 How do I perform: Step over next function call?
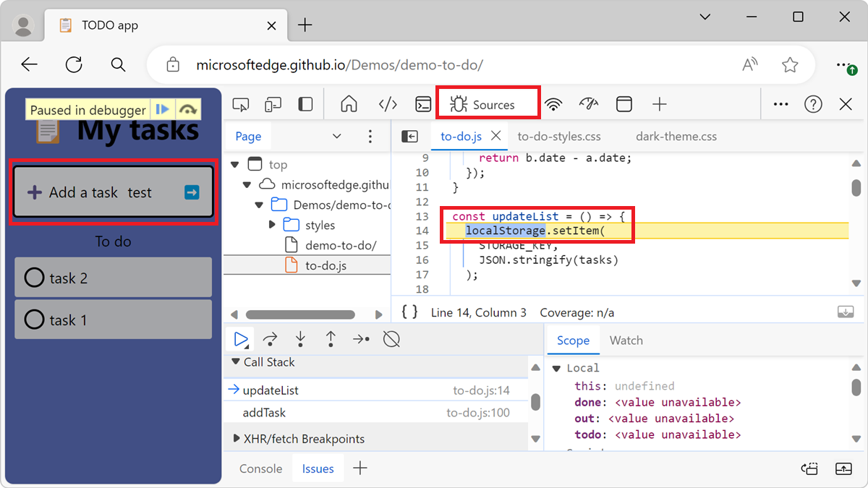click(270, 338)
